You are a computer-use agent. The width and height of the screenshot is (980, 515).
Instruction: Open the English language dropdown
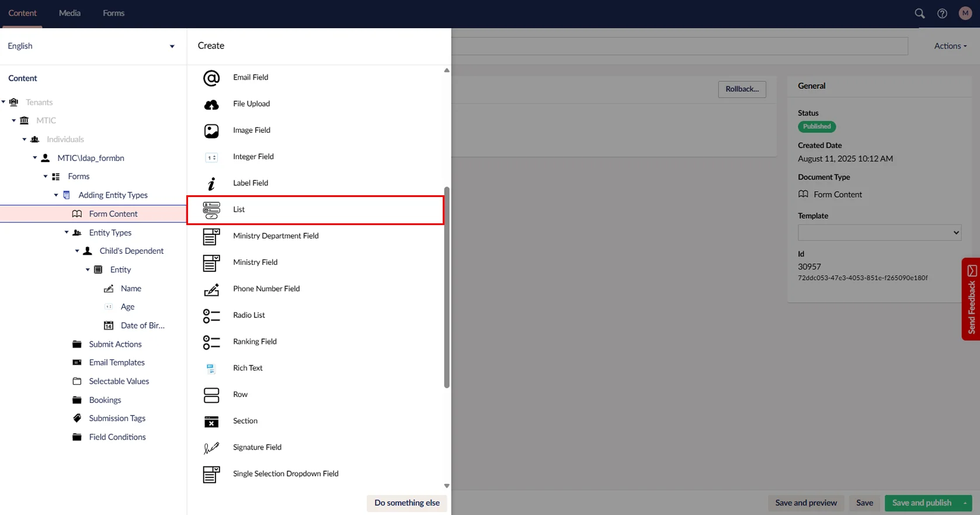[x=91, y=46]
